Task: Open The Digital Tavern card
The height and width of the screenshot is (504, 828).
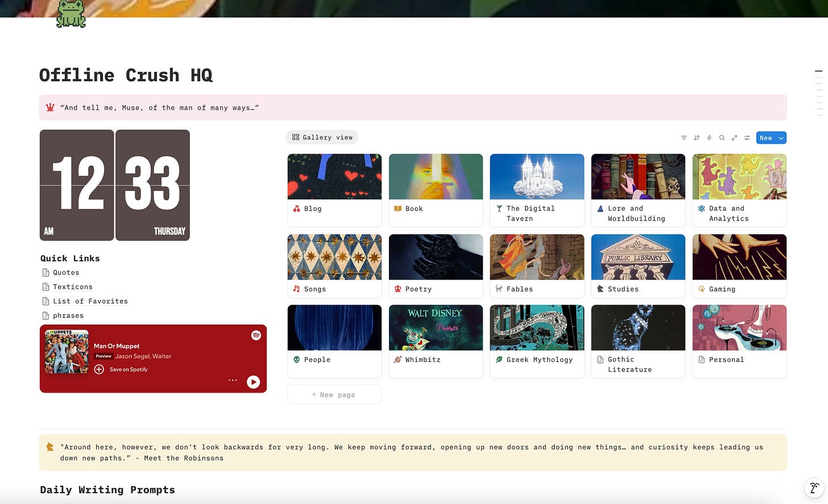Action: (537, 190)
